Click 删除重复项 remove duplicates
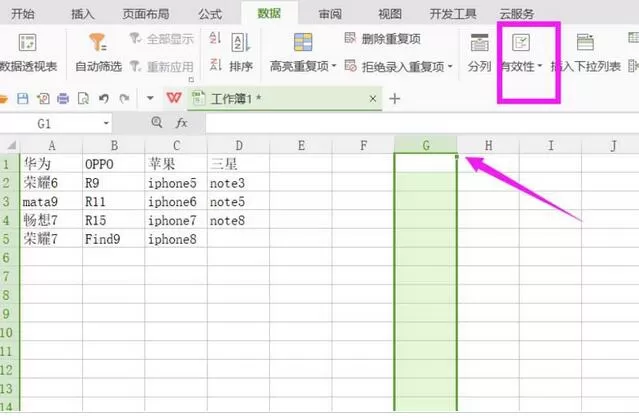 point(382,39)
